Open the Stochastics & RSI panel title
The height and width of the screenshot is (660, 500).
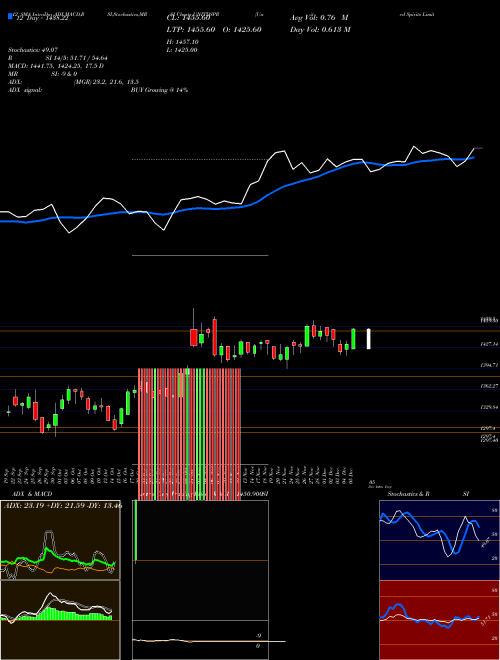[x=428, y=494]
